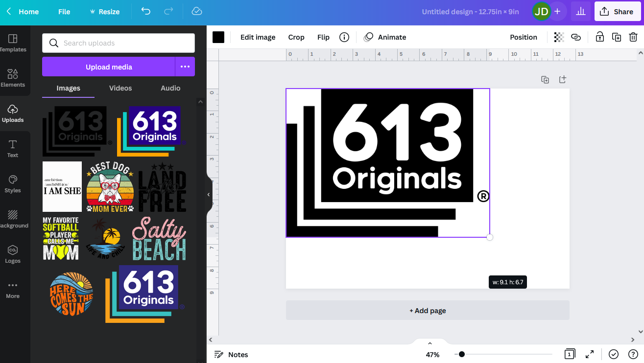Open transparency settings for the image
644x363 pixels.
click(x=558, y=37)
